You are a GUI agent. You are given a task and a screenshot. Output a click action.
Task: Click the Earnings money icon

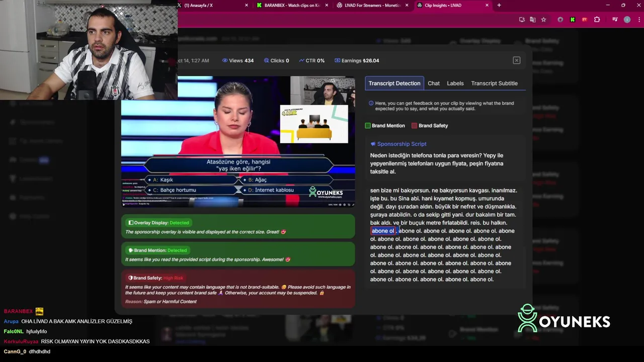click(337, 60)
